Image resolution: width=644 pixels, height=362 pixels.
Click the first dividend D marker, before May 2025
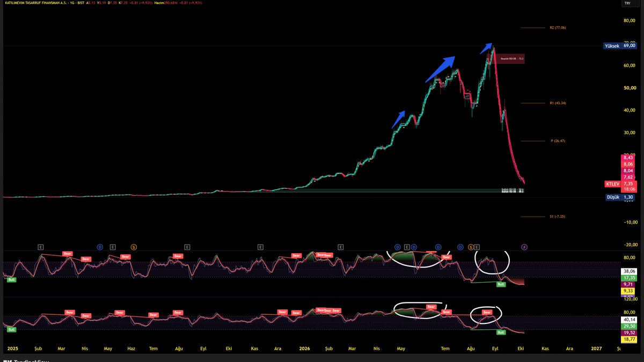click(x=100, y=247)
